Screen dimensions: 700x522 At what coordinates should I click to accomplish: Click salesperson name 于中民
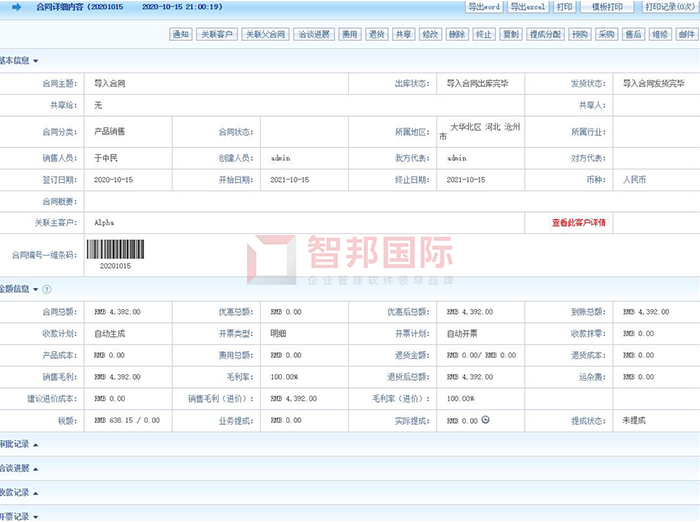(106, 158)
